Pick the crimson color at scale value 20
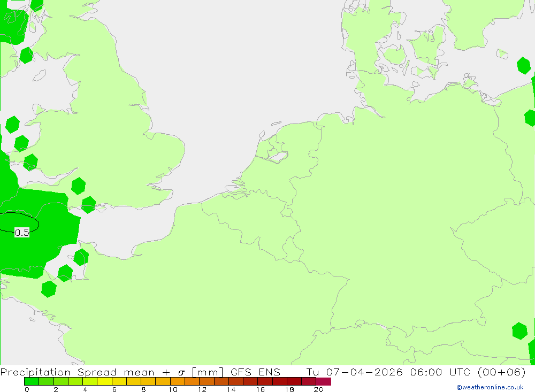Screen dimensions: 535x392 324,381
